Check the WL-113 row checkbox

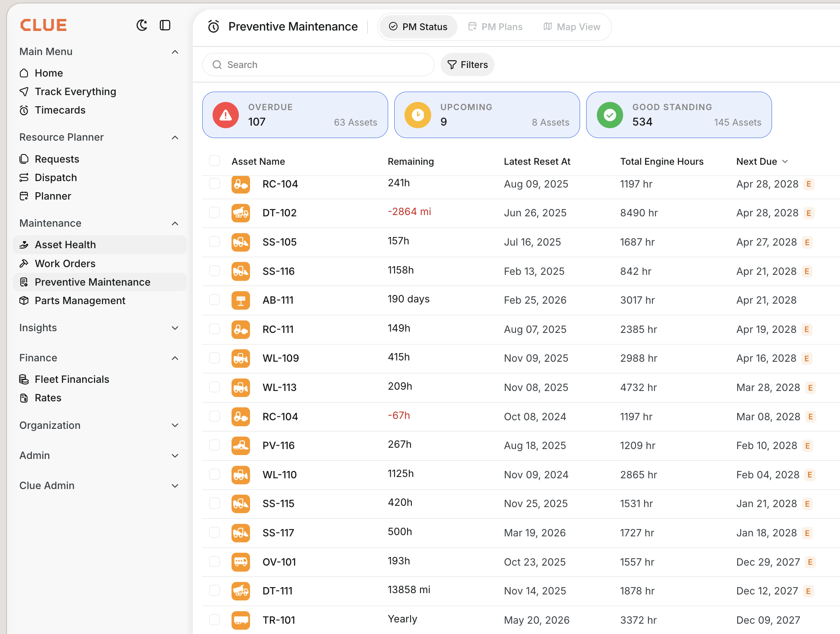[x=214, y=387]
